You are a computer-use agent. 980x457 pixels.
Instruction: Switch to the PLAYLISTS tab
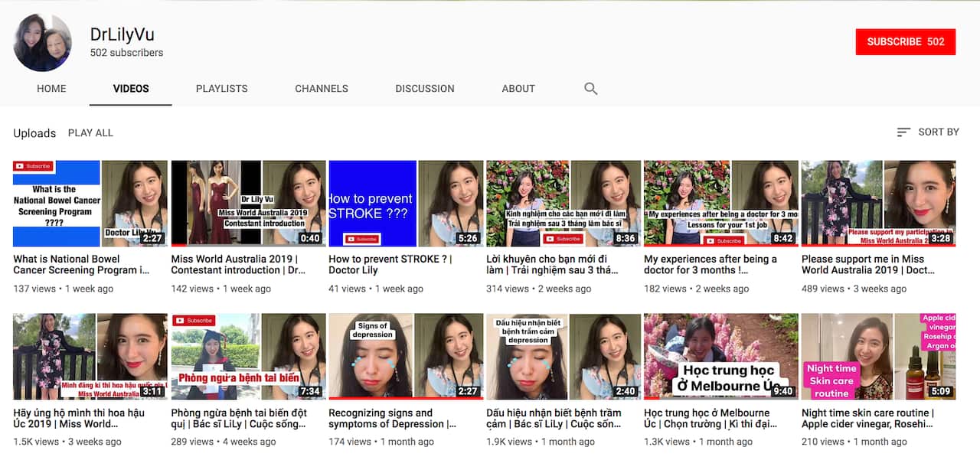tap(221, 88)
